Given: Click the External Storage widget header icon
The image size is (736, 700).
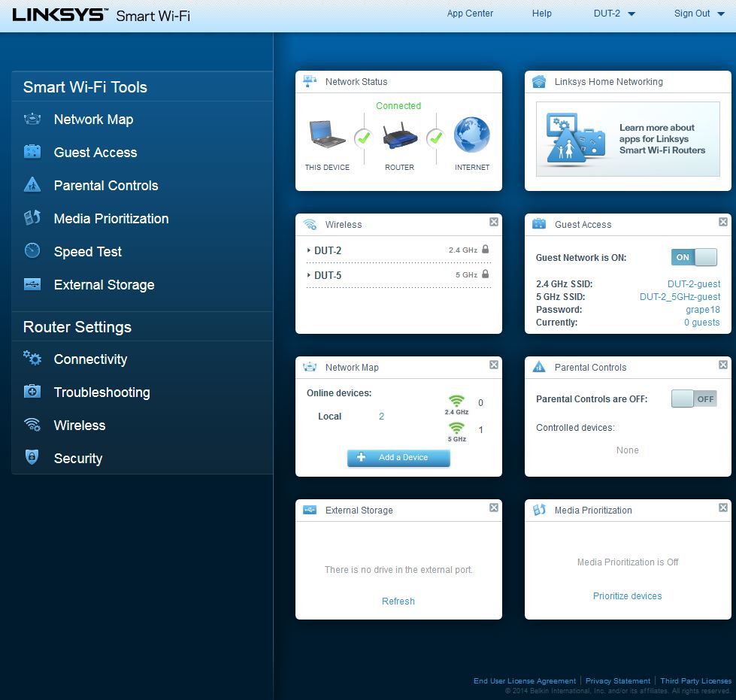Looking at the screenshot, I should pyautogui.click(x=310, y=510).
